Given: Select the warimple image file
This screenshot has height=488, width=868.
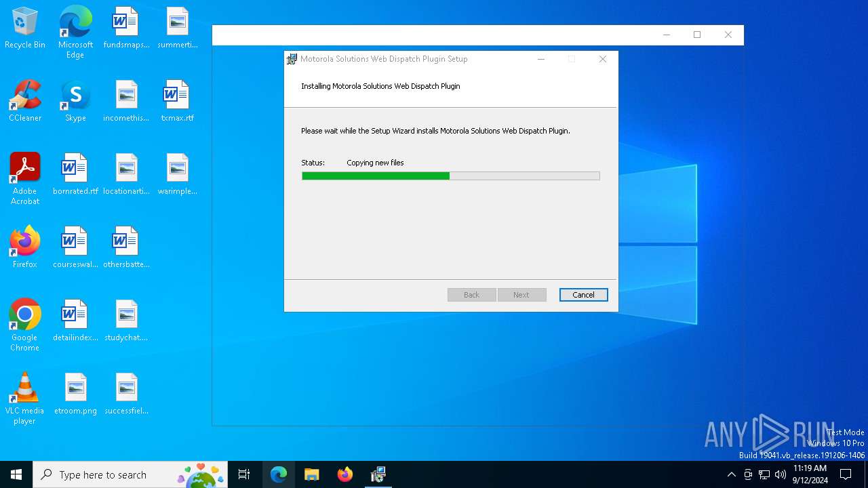Looking at the screenshot, I should coord(177,175).
